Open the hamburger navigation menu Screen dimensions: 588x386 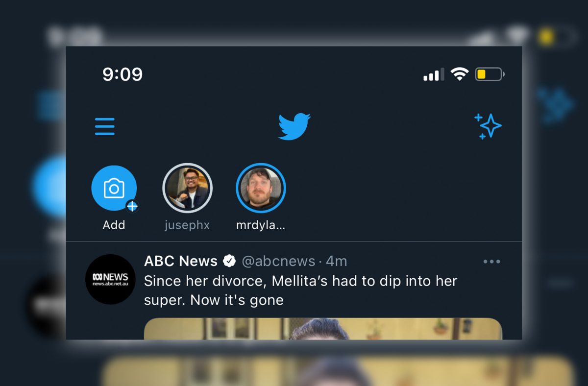pyautogui.click(x=104, y=126)
